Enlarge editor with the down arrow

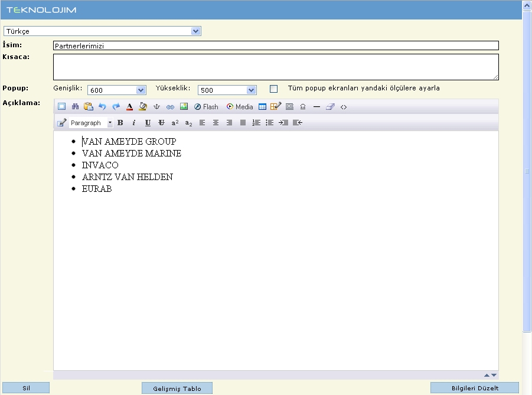coord(494,375)
